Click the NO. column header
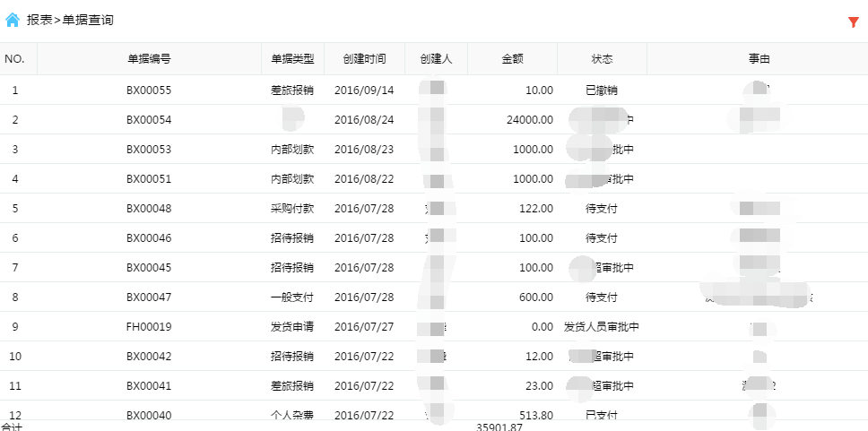Screen dimensions: 868x431 pyautogui.click(x=14, y=59)
